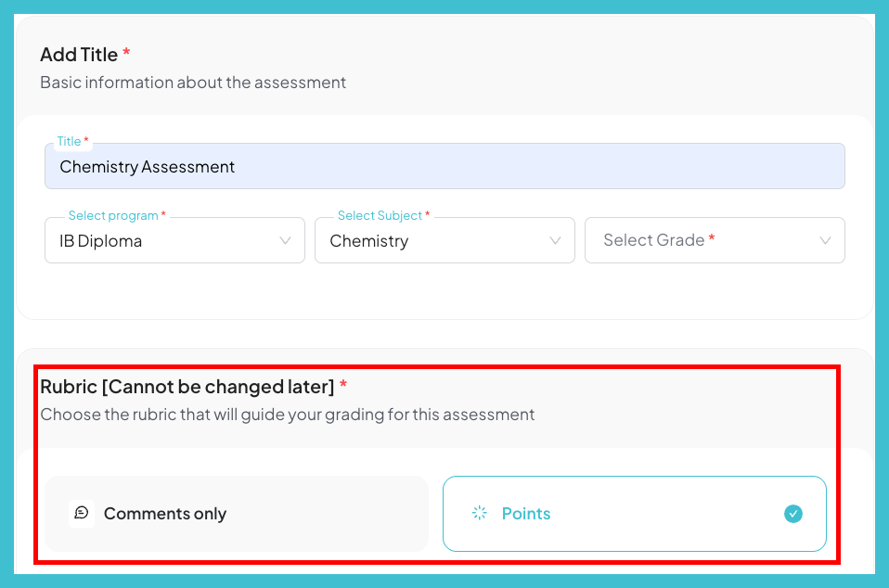Toggle the selected state of the Points card

point(634,513)
